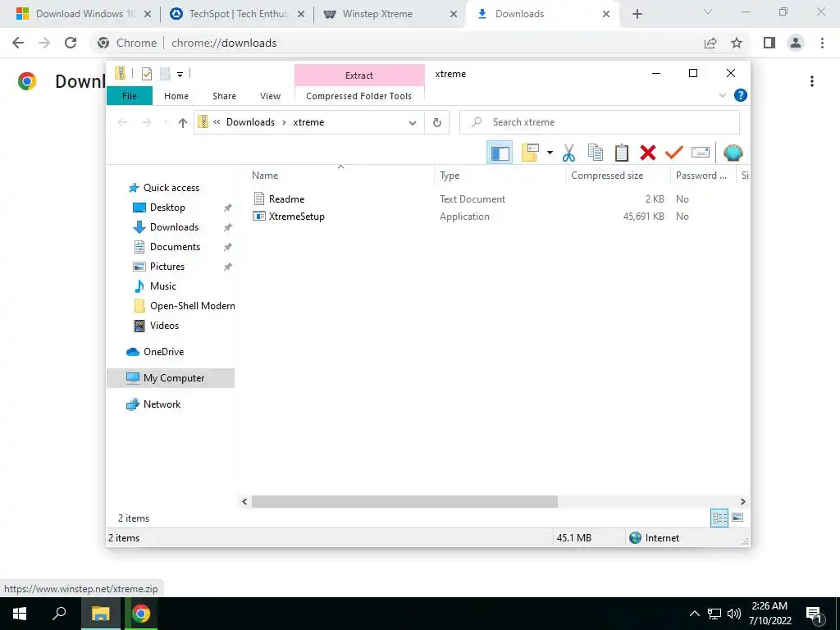Open a new Chrome tab
840x630 pixels.
point(637,14)
